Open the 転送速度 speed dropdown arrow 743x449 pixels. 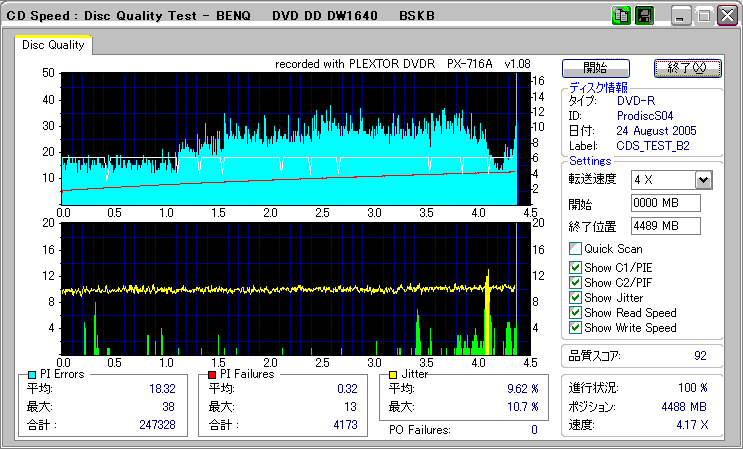pos(703,180)
